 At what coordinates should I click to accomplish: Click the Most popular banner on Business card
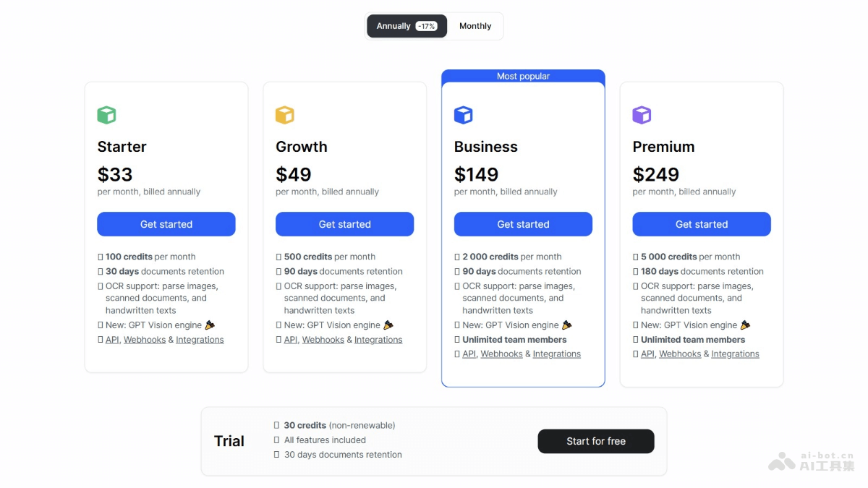click(x=523, y=75)
